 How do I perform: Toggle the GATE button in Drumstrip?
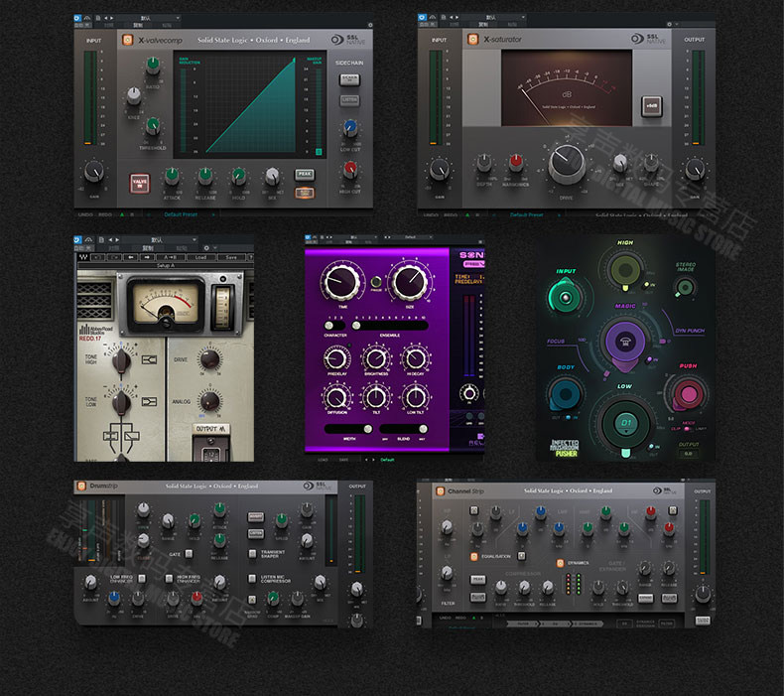coord(189,553)
